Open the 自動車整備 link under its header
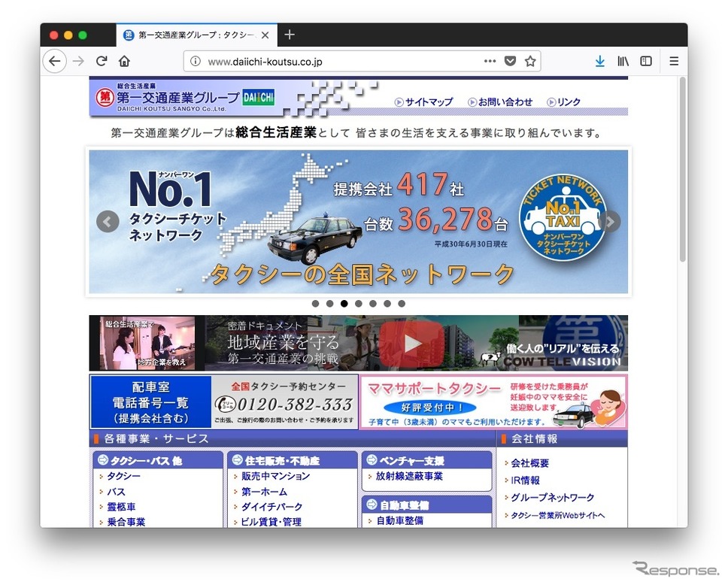This screenshot has width=728, height=585. [399, 520]
